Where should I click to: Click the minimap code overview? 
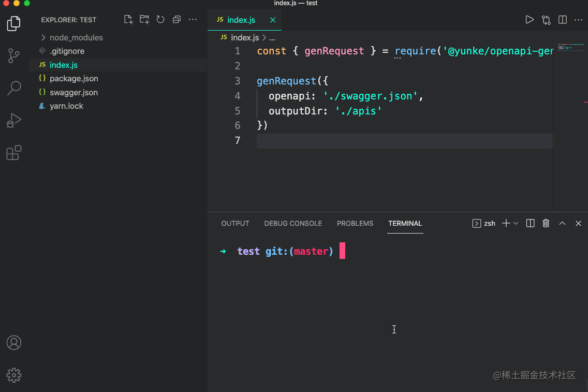tap(570, 47)
